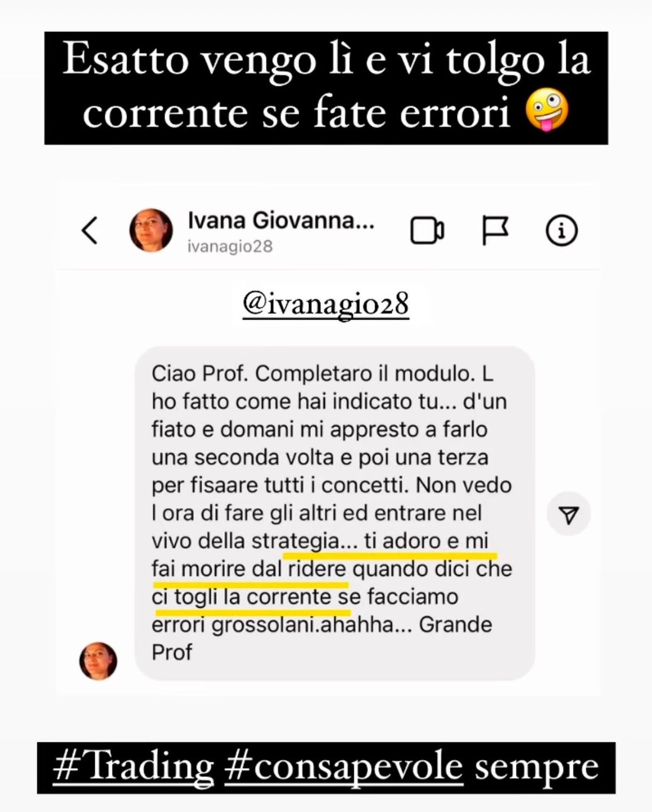Open the #consapevole hashtag
The image size is (652, 812).
[x=344, y=767]
